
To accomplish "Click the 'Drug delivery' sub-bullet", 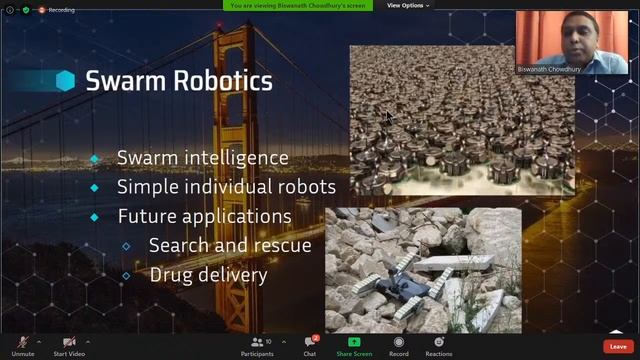I will 209,275.
